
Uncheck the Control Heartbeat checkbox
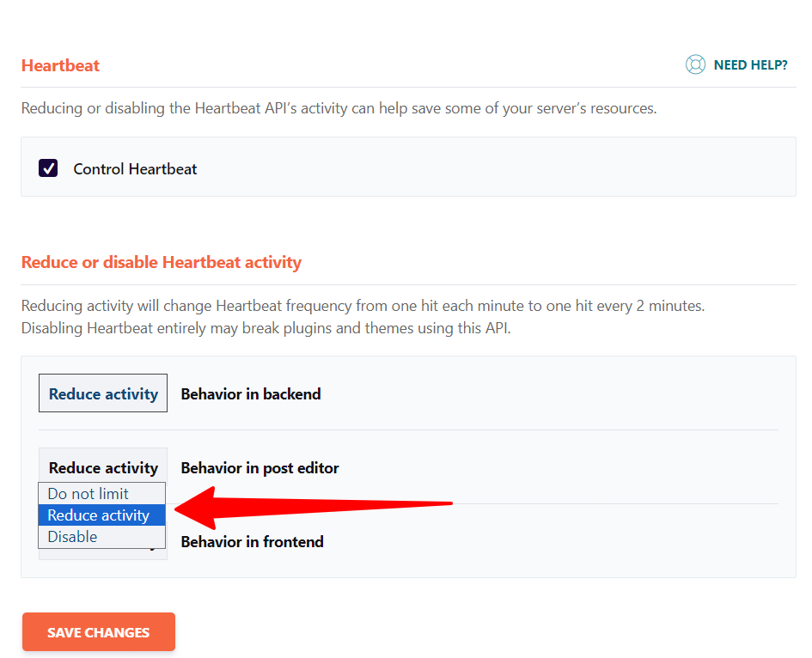[48, 168]
